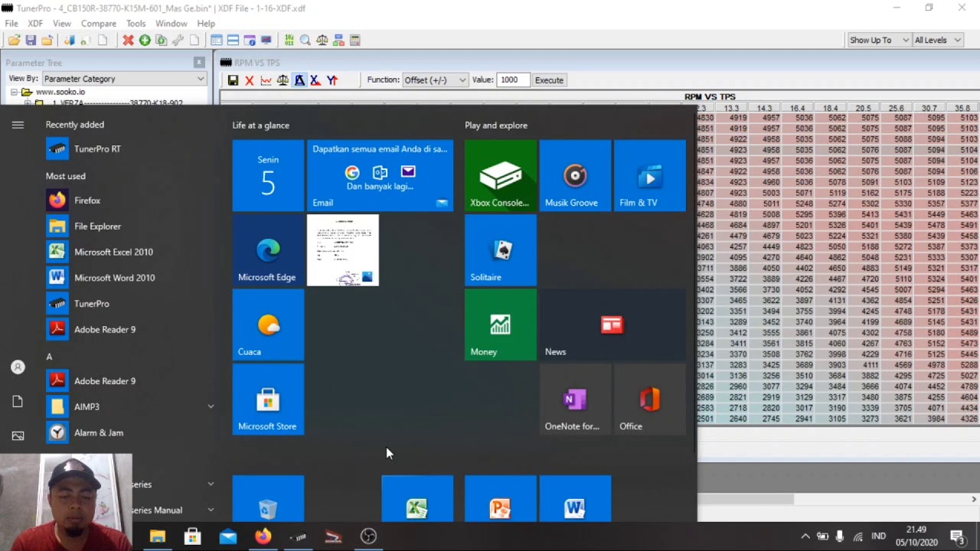Collapse the www.sooko.io tree node
980x551 pixels.
coord(14,93)
